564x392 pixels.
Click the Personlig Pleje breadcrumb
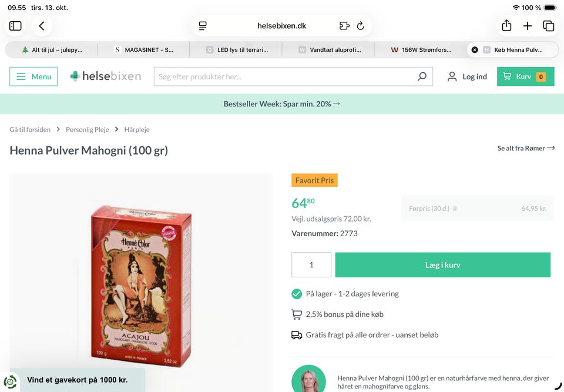87,129
